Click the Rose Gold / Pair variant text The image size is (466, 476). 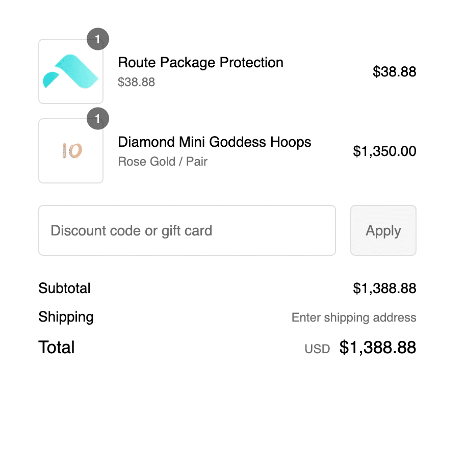pyautogui.click(x=163, y=162)
